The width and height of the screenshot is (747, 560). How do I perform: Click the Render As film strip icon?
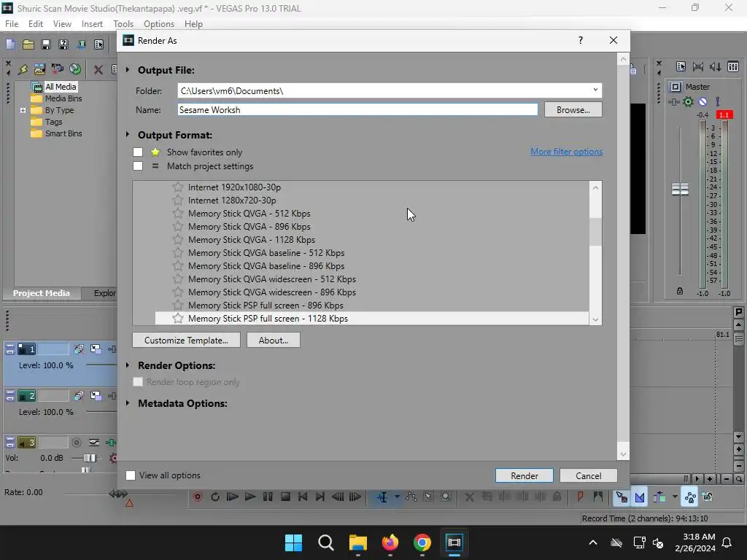tap(81, 44)
